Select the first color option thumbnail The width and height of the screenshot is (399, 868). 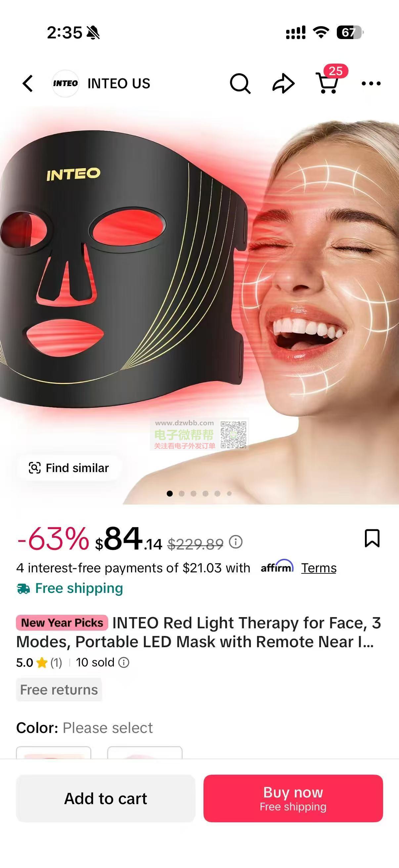pos(54,752)
